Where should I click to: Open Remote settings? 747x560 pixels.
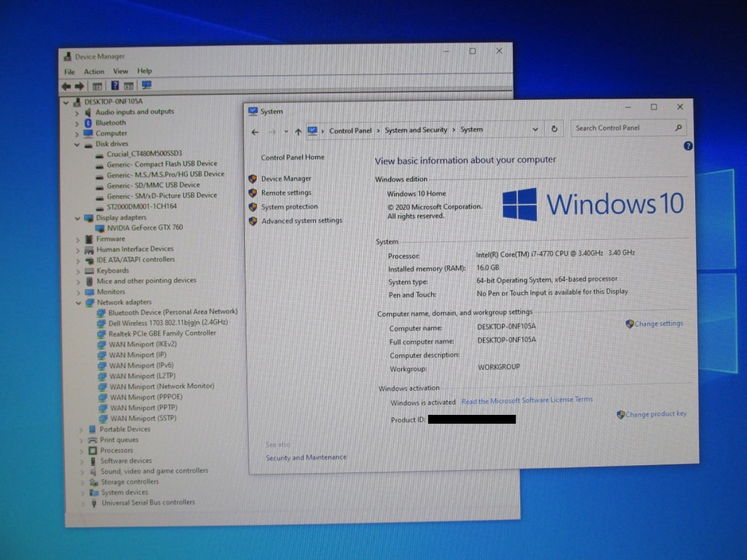(286, 192)
